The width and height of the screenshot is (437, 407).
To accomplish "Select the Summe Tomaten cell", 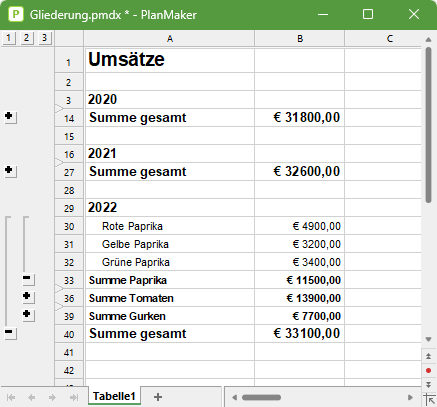I will (170, 298).
